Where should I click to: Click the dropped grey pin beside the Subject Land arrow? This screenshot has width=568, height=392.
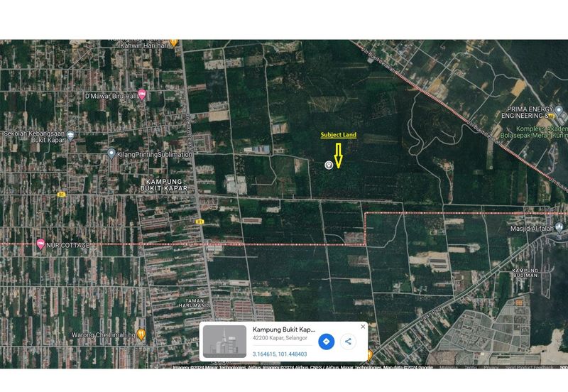point(329,165)
